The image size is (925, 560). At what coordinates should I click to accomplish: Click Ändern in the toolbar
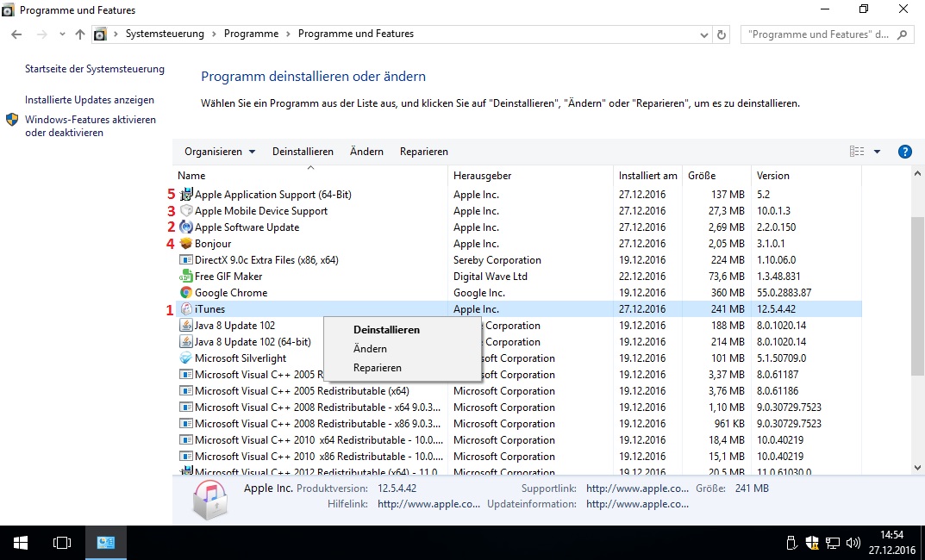(366, 152)
